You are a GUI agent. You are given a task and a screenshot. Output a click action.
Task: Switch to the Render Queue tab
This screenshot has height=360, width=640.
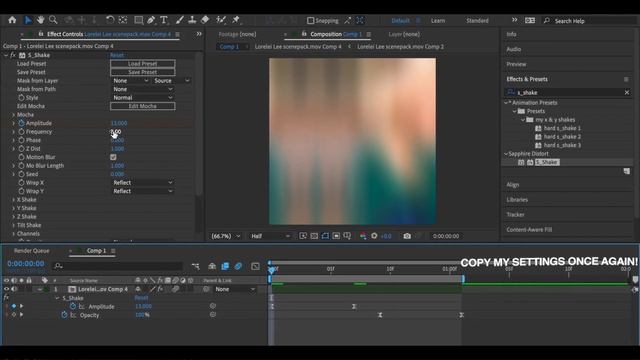(x=31, y=251)
